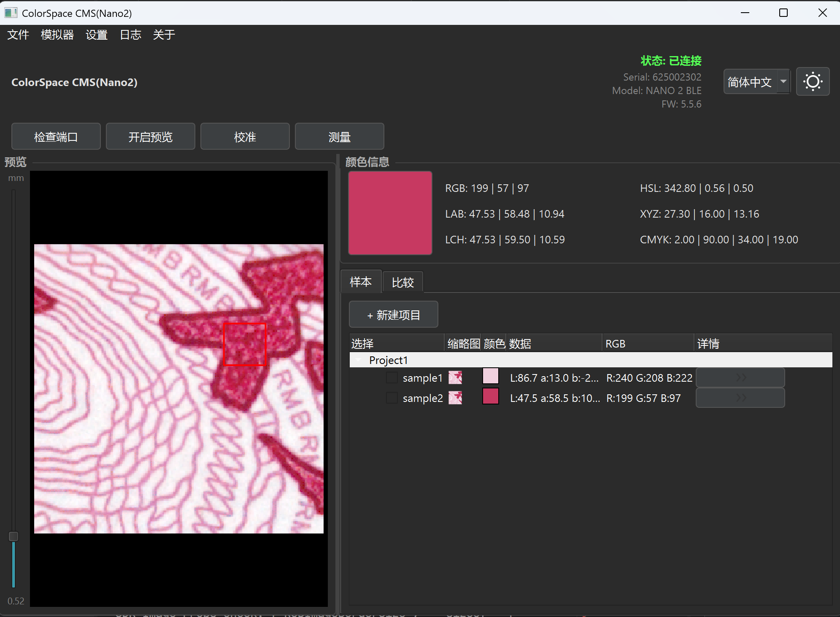Open sample2 thumbnail image

tap(455, 397)
